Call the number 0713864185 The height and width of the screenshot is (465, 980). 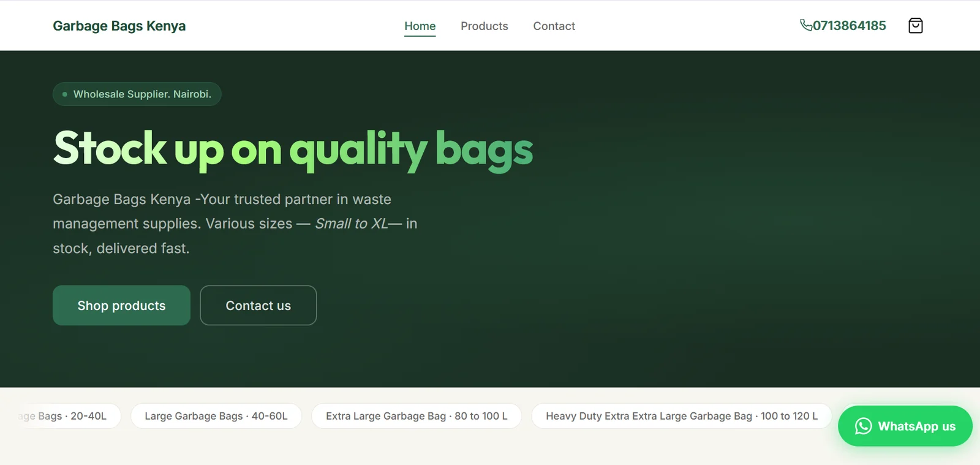850,26
